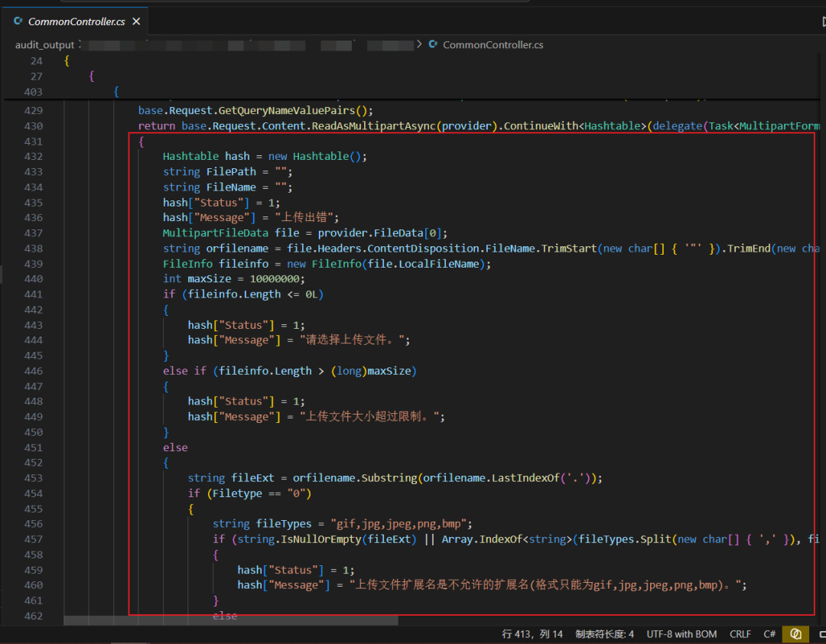Image resolution: width=826 pixels, height=644 pixels.
Task: Click the message "上传文件扩展名是不允许的扩展名" on line 460
Action: pyautogui.click(x=441, y=585)
